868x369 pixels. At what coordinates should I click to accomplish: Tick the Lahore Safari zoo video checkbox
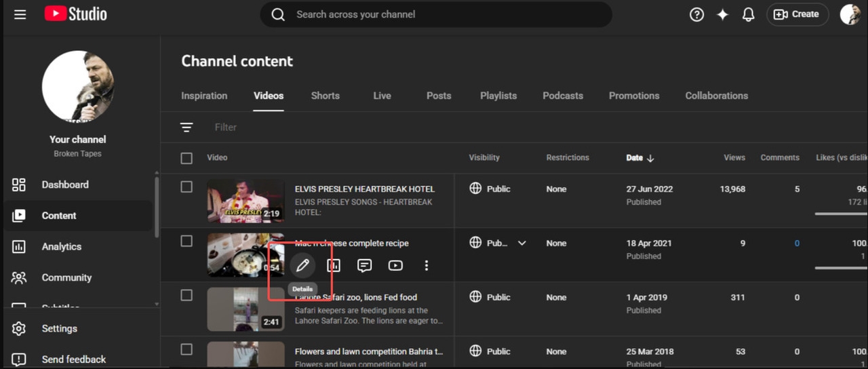coord(186,295)
